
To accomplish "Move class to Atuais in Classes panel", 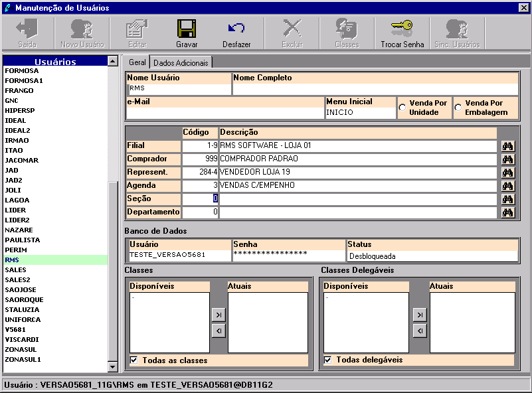I will click(x=219, y=315).
